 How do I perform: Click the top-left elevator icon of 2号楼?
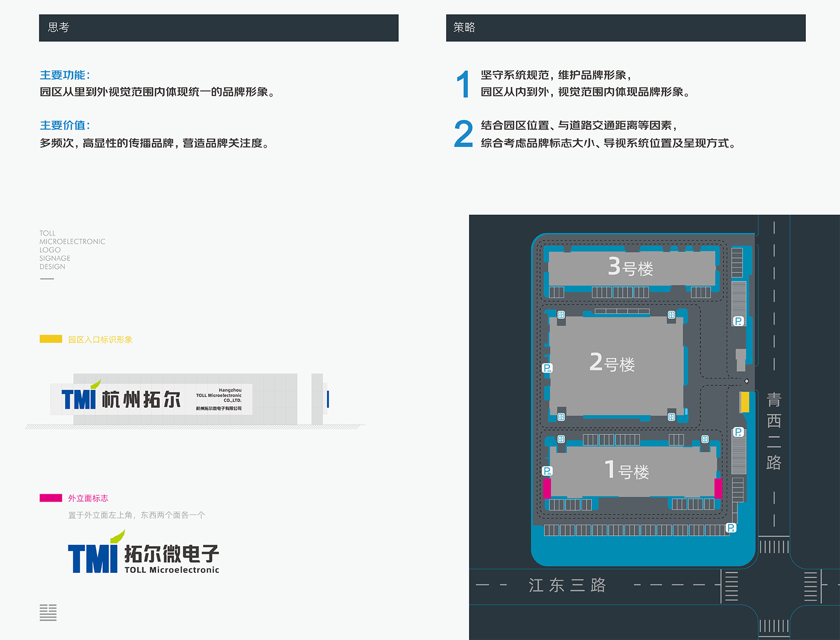(x=561, y=315)
